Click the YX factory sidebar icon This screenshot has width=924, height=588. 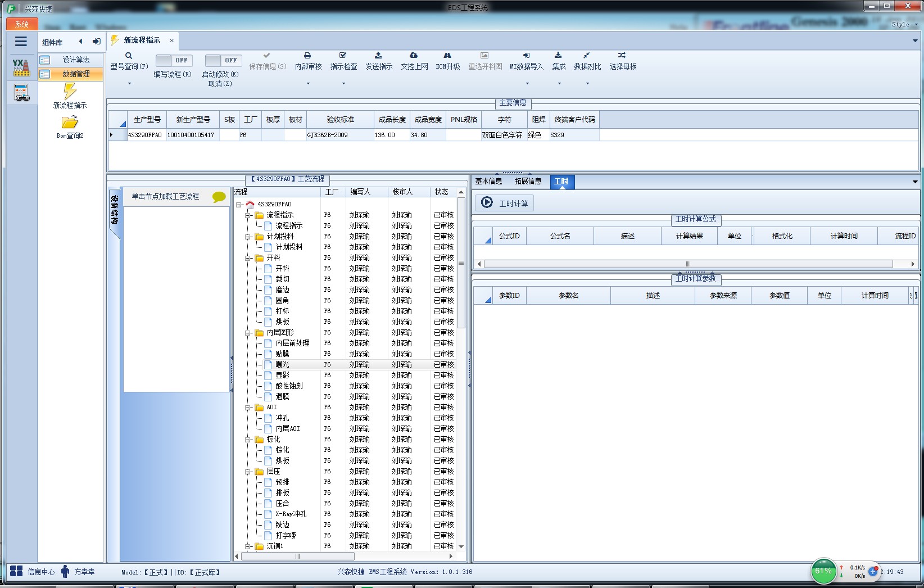pyautogui.click(x=21, y=67)
